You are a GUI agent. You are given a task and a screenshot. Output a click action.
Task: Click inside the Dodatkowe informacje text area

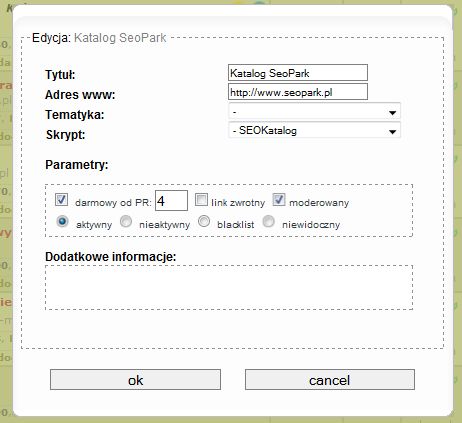(229, 287)
